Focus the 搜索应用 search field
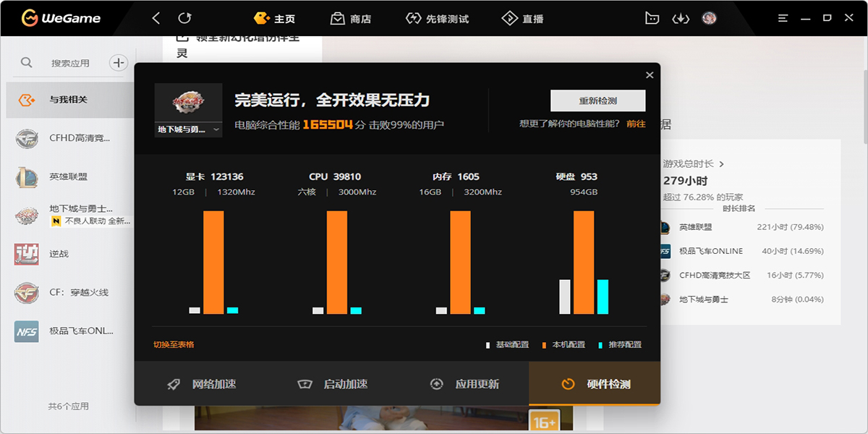Screen dimensions: 868x434 [70, 63]
